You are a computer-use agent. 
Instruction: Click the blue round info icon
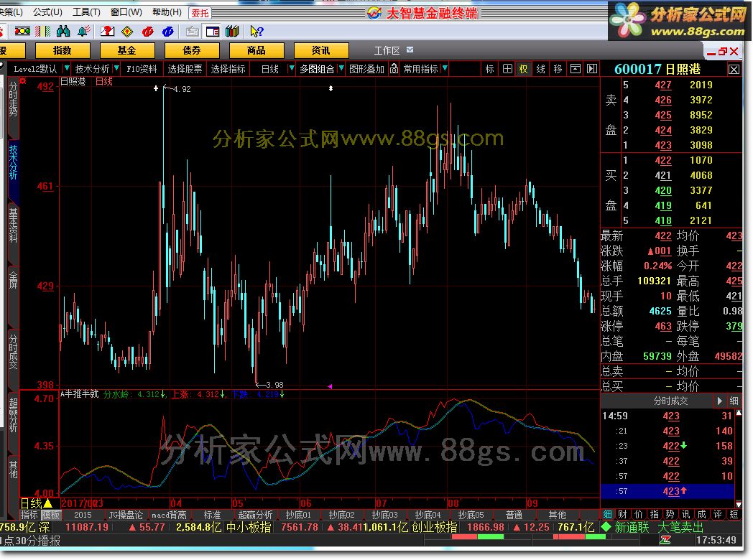click(x=168, y=32)
